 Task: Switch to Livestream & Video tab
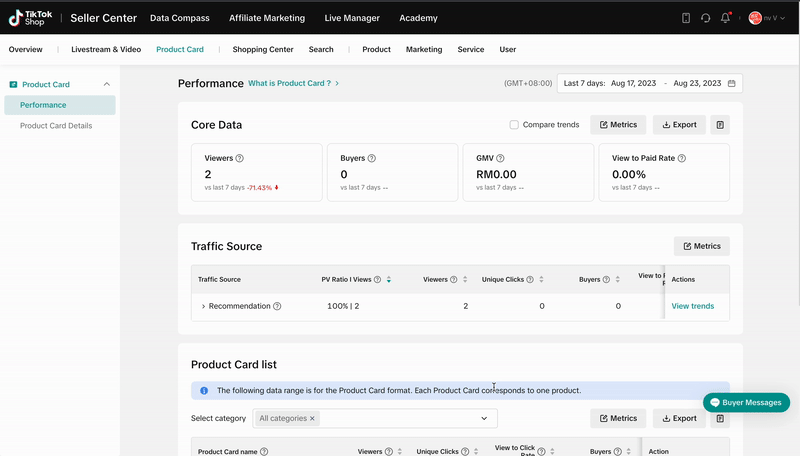click(106, 49)
